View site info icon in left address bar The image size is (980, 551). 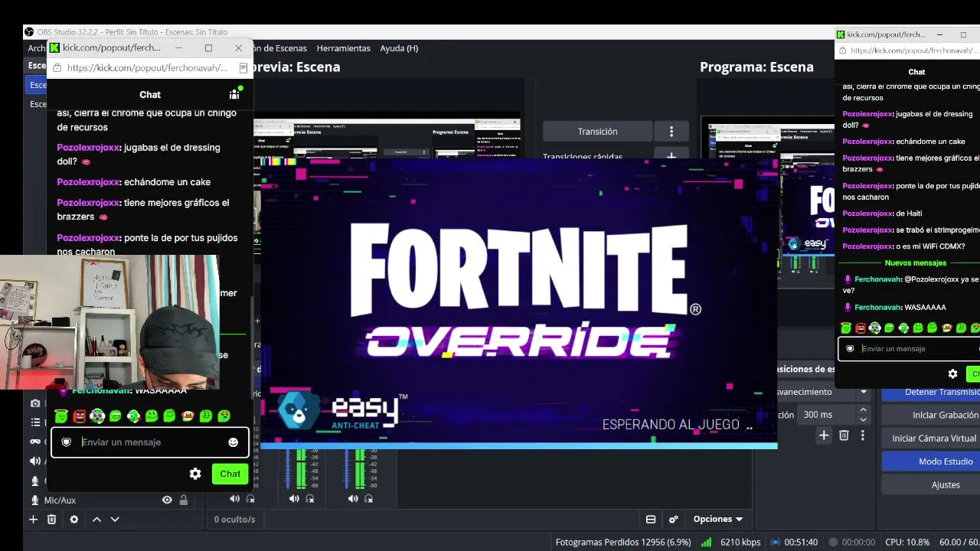point(57,67)
